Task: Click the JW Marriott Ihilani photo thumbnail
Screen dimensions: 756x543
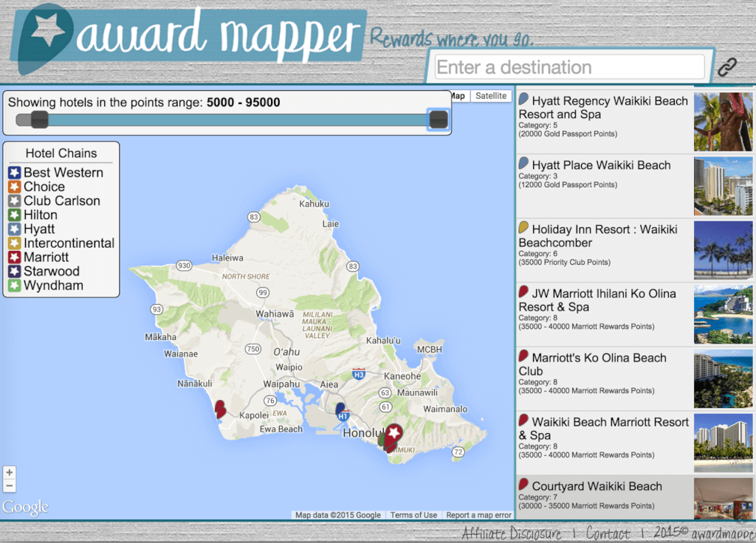Action: click(723, 314)
